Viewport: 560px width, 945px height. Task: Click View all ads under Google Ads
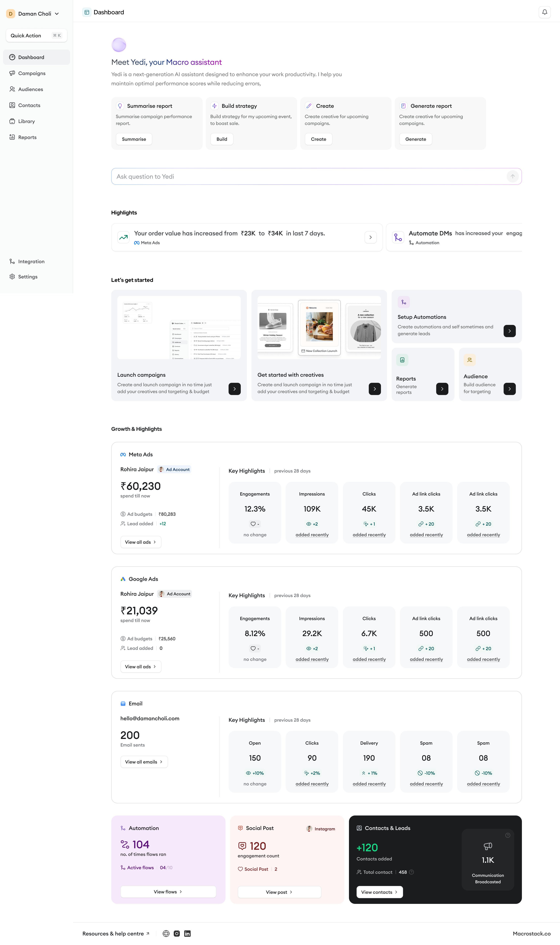(141, 667)
